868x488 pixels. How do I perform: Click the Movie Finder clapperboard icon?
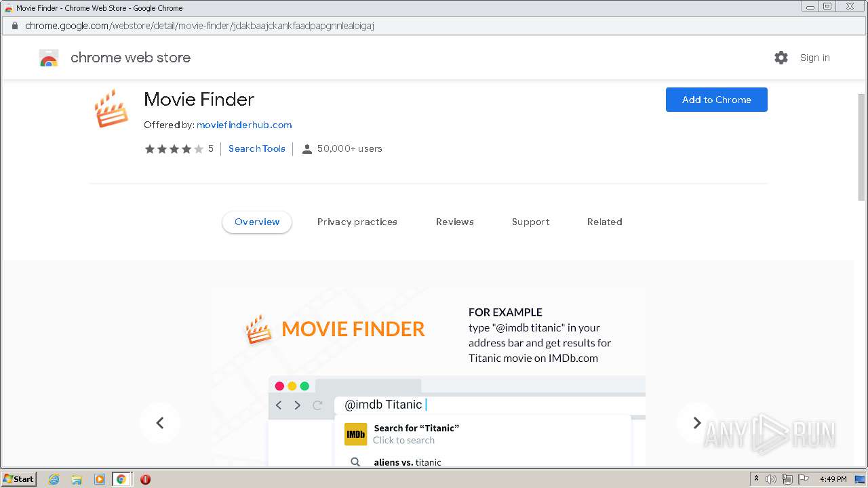(x=111, y=108)
